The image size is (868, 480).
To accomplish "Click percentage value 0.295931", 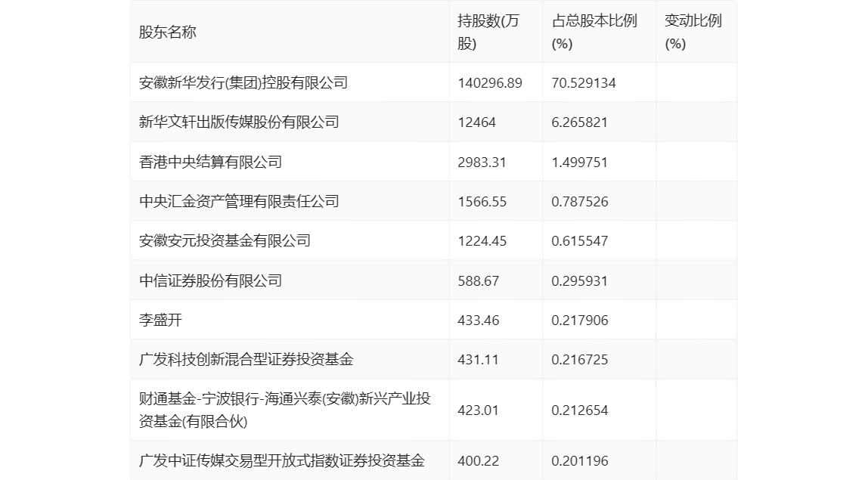I will pyautogui.click(x=580, y=280).
